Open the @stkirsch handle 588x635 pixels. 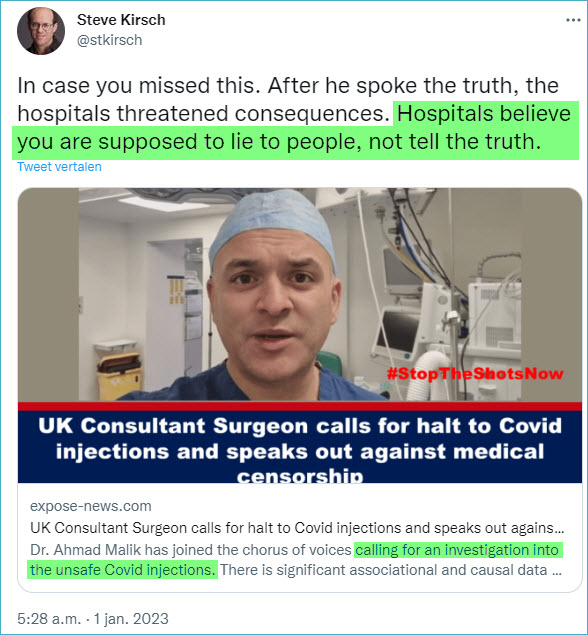(x=109, y=40)
